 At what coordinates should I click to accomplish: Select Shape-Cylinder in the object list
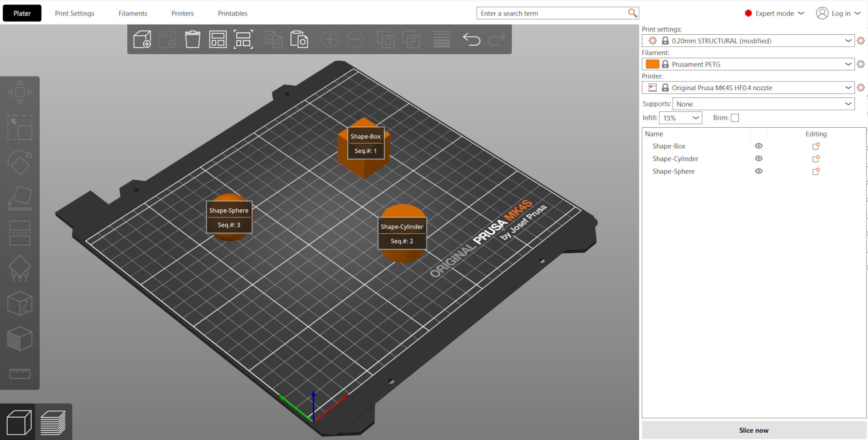[675, 159]
